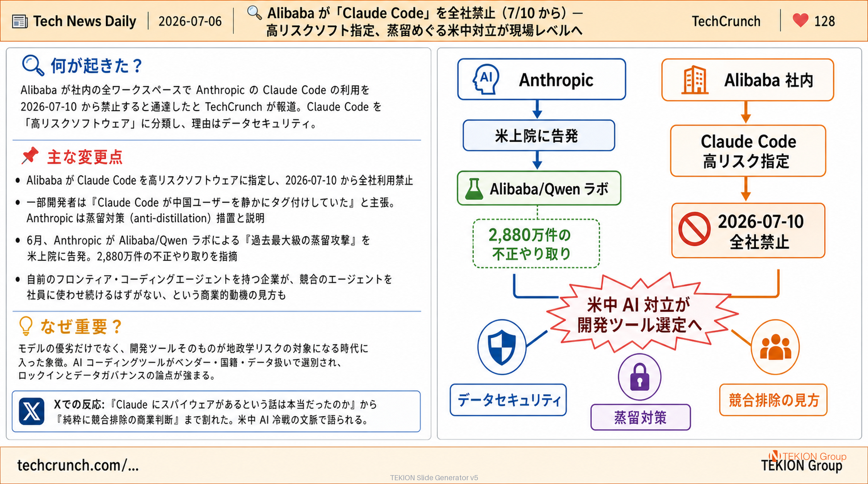Click the 米上院に告発 box
This screenshot has height=484, width=868.
click(x=539, y=135)
